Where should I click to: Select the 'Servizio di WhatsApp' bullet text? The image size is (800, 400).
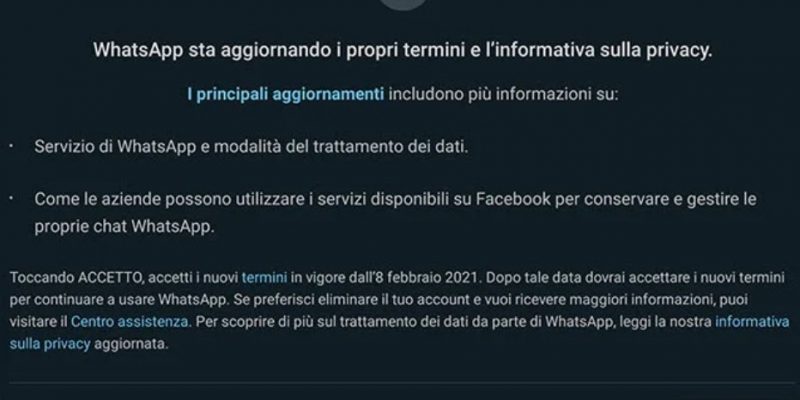[252, 147]
